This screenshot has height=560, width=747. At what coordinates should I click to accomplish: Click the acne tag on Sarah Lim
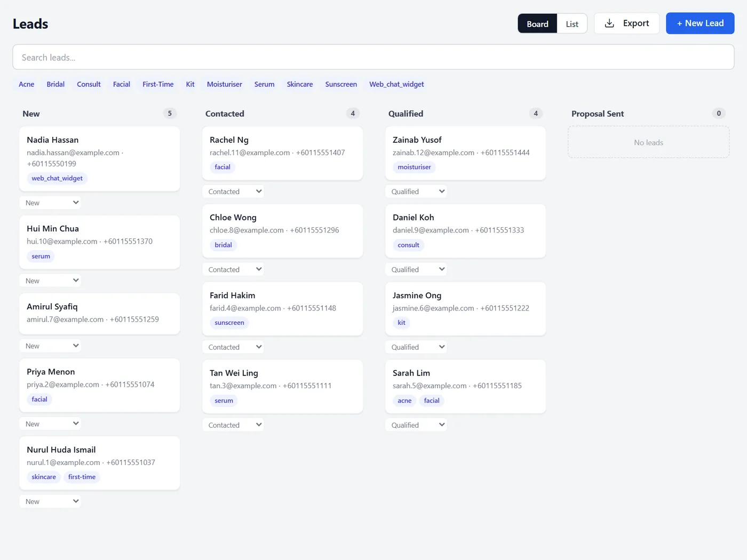click(x=404, y=401)
